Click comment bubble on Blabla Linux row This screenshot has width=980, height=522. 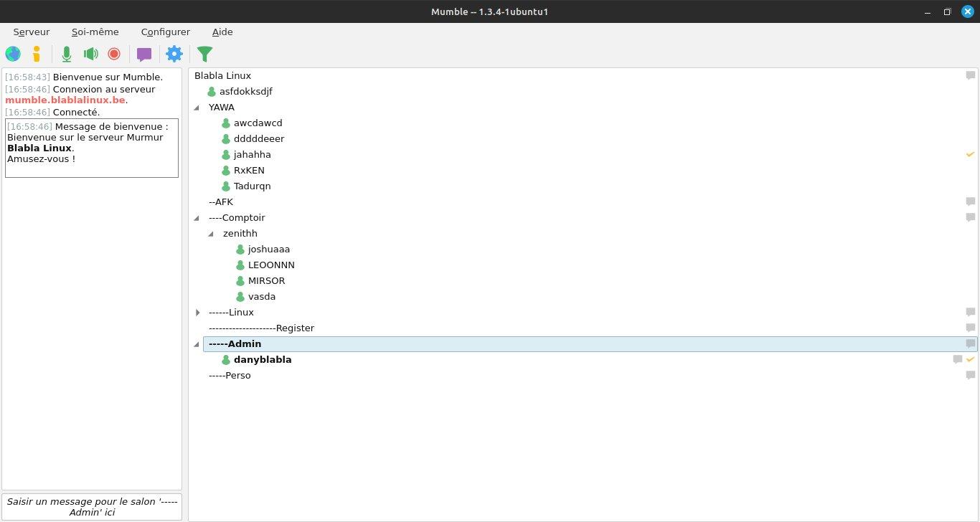click(x=970, y=76)
